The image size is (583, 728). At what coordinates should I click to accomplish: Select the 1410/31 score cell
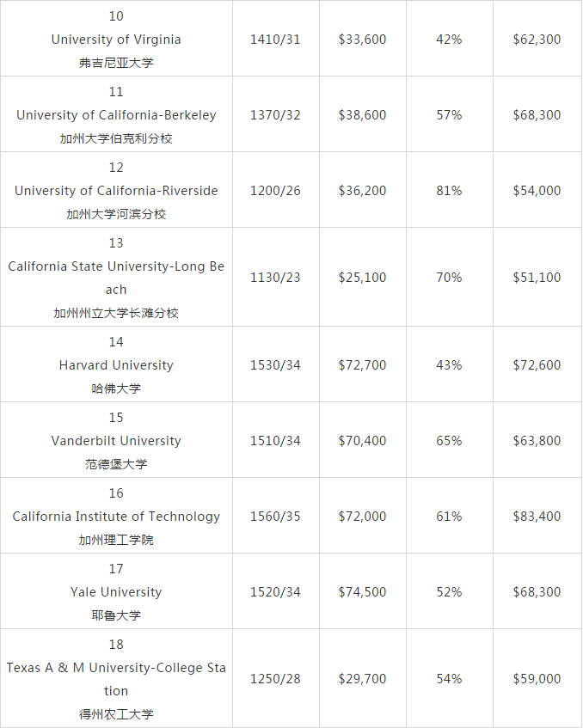tap(275, 40)
